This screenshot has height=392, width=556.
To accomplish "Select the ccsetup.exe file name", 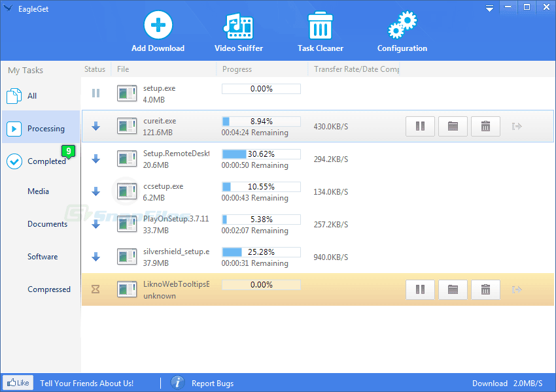I will click(163, 186).
